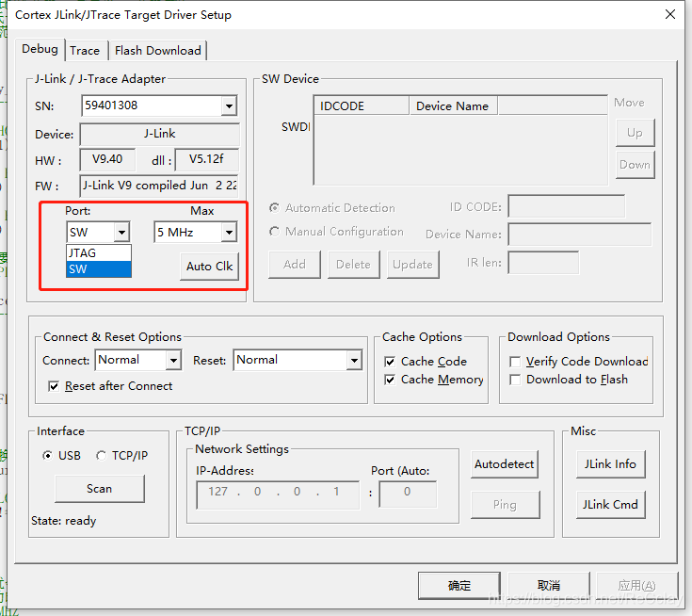Enable Download to Flash option
The width and height of the screenshot is (692, 616).
point(515,380)
